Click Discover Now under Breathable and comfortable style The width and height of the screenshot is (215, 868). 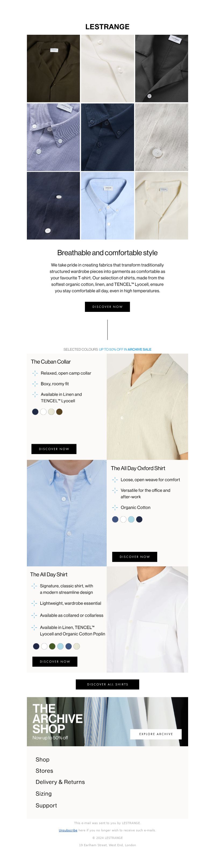pyautogui.click(x=107, y=307)
